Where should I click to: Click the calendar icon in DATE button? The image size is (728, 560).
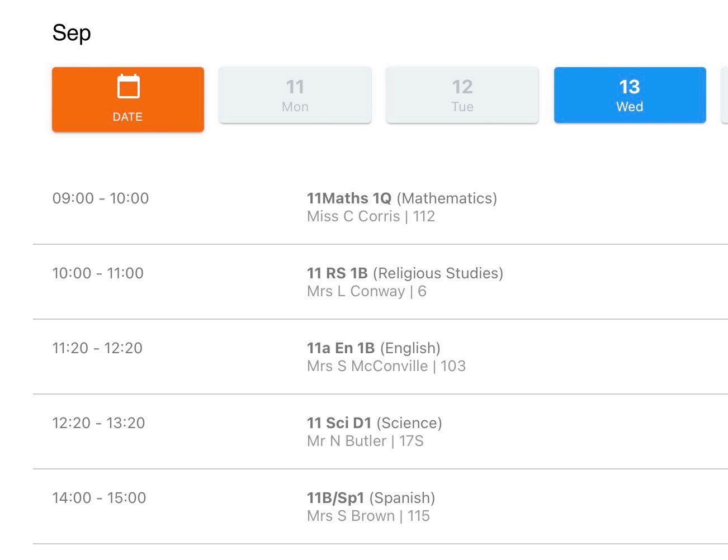(128, 87)
